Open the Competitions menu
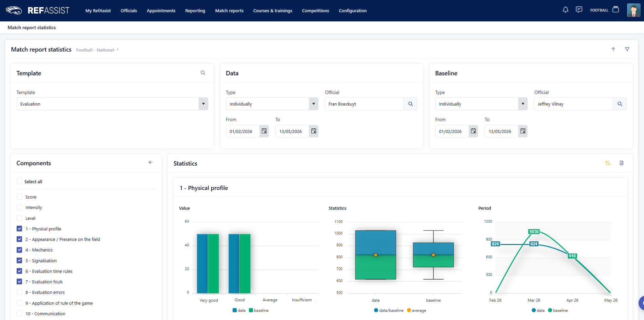Image resolution: width=644 pixels, height=320 pixels. click(315, 11)
